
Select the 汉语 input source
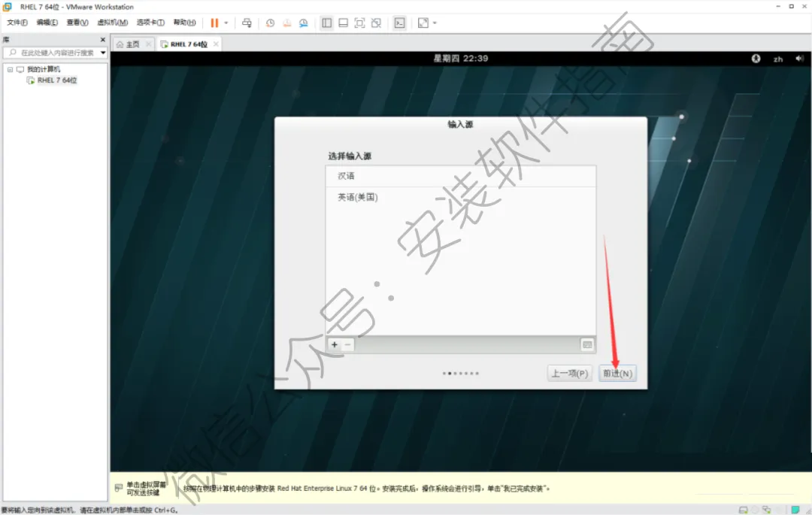(x=461, y=176)
